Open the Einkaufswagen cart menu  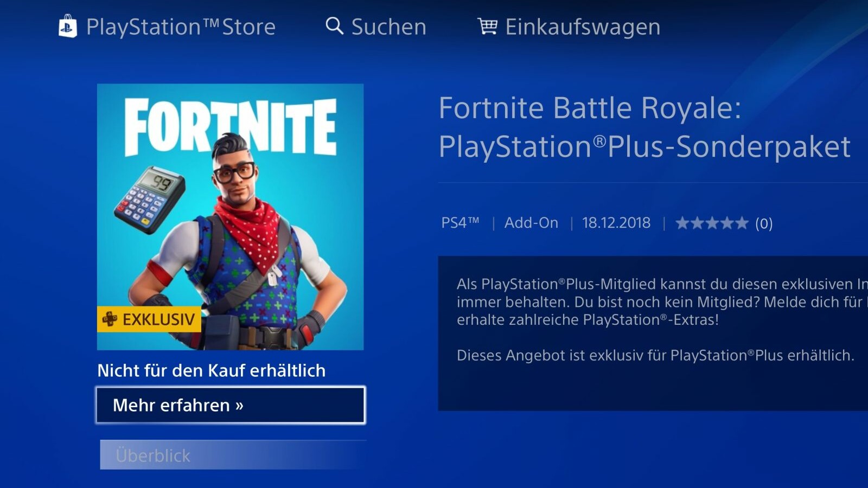(x=583, y=27)
